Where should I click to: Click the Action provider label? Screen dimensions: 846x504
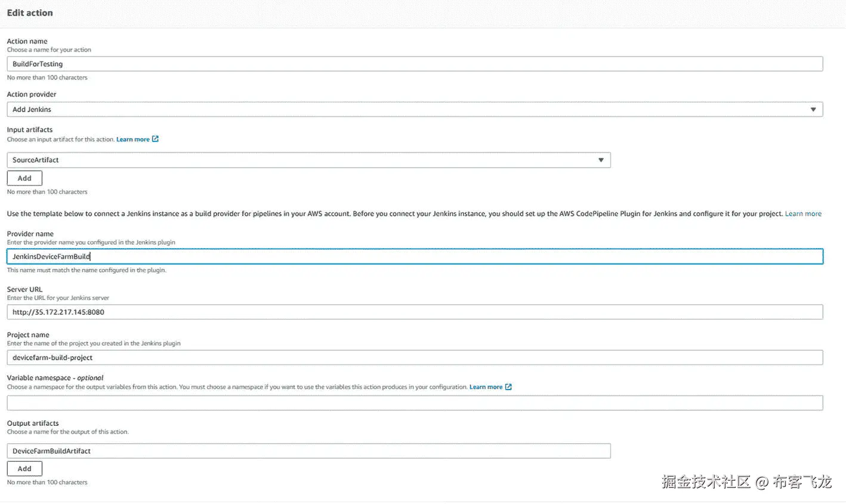coord(32,94)
